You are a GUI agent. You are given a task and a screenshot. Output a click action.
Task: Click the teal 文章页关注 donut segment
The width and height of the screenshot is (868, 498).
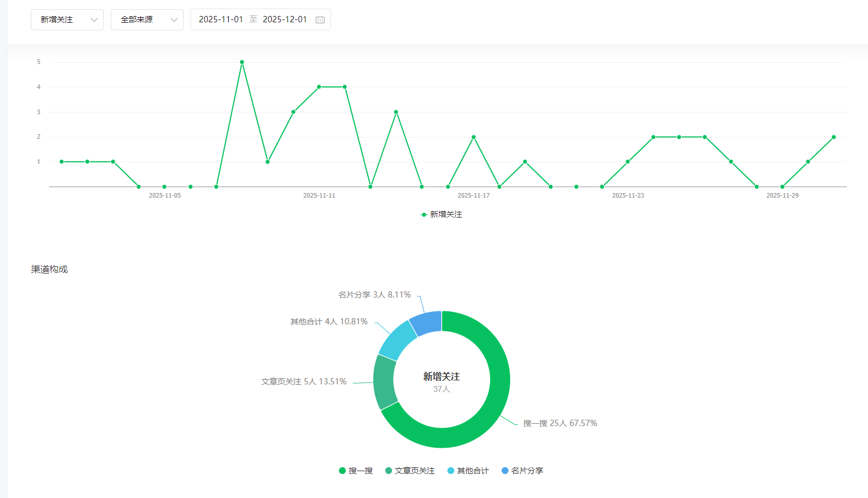383,381
